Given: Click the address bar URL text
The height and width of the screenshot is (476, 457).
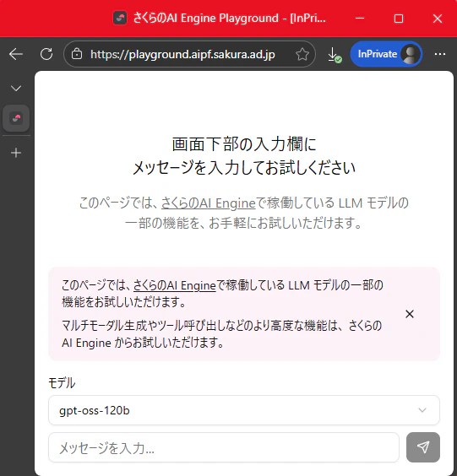Looking at the screenshot, I should 182,54.
